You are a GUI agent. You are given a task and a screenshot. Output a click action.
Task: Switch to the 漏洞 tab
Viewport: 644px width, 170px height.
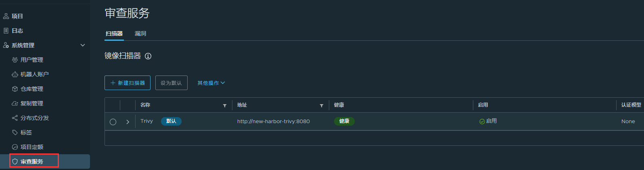point(140,34)
